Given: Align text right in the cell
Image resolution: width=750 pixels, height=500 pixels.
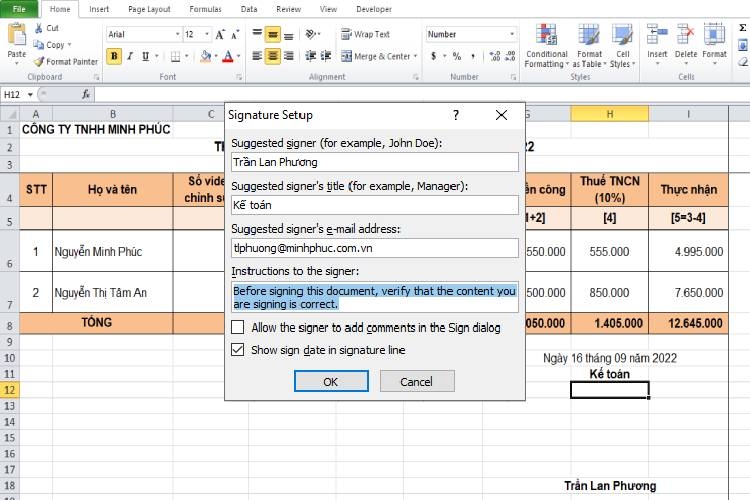Looking at the screenshot, I should click(x=288, y=56).
